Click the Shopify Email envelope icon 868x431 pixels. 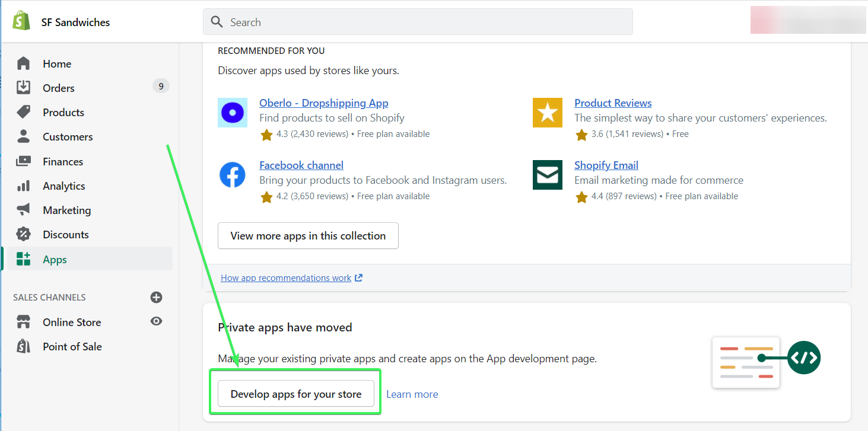[x=548, y=175]
